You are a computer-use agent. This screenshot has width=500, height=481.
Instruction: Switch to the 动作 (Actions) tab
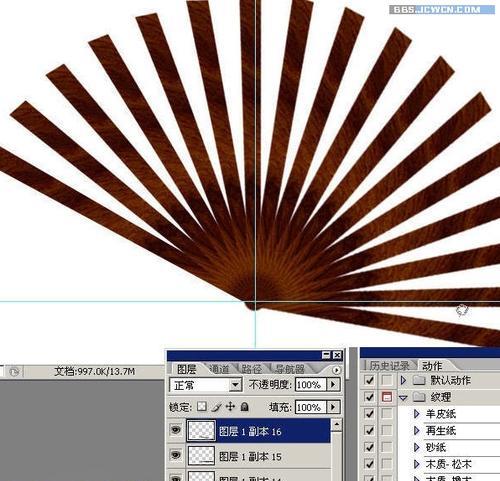point(432,366)
